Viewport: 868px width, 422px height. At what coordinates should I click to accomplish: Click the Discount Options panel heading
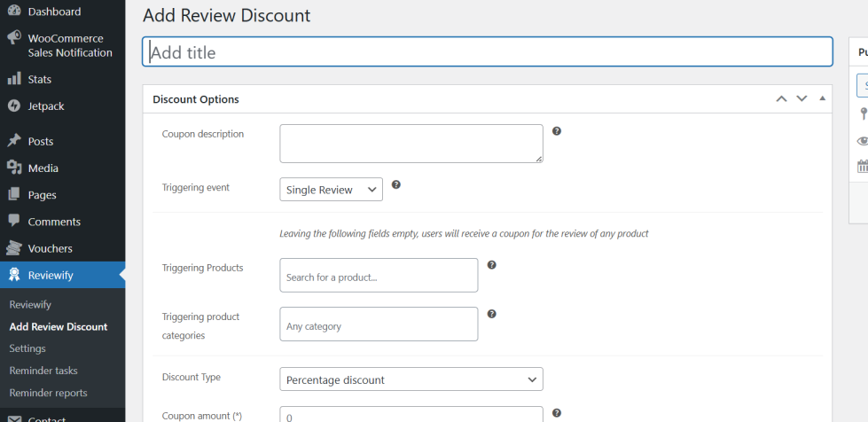pos(196,99)
